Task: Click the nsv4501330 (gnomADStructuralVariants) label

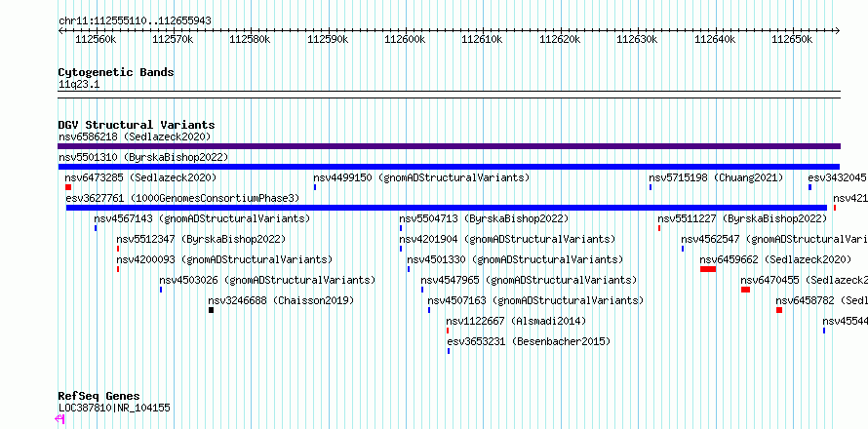Action: (x=515, y=259)
